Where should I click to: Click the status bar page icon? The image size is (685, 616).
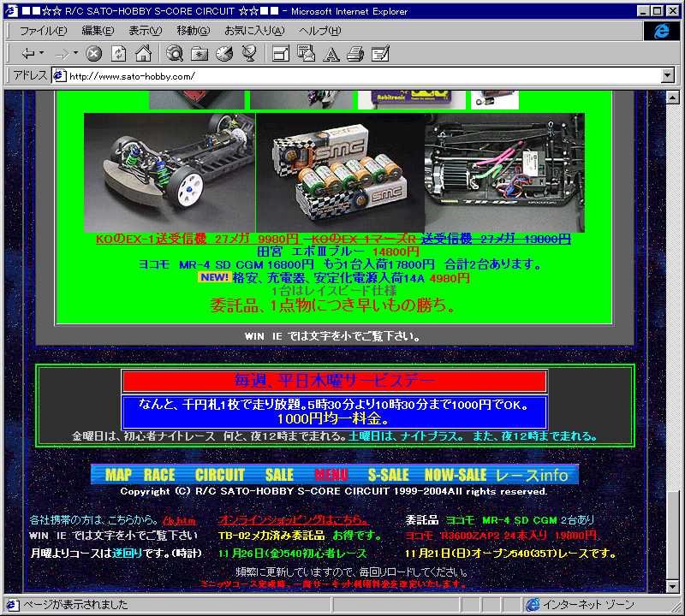coord(11,605)
